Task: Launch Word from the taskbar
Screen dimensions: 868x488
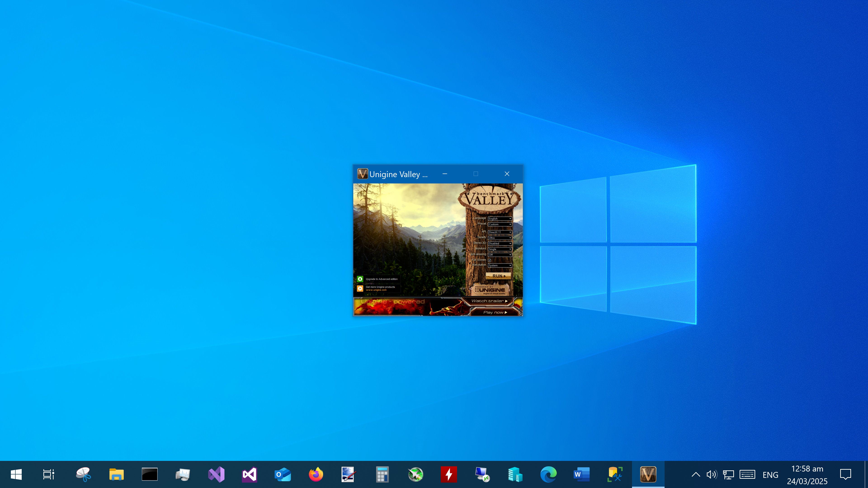Action: 581,474
